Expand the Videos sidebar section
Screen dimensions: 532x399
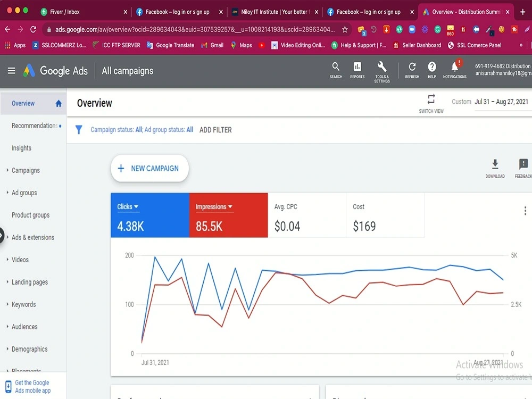pyautogui.click(x=7, y=260)
